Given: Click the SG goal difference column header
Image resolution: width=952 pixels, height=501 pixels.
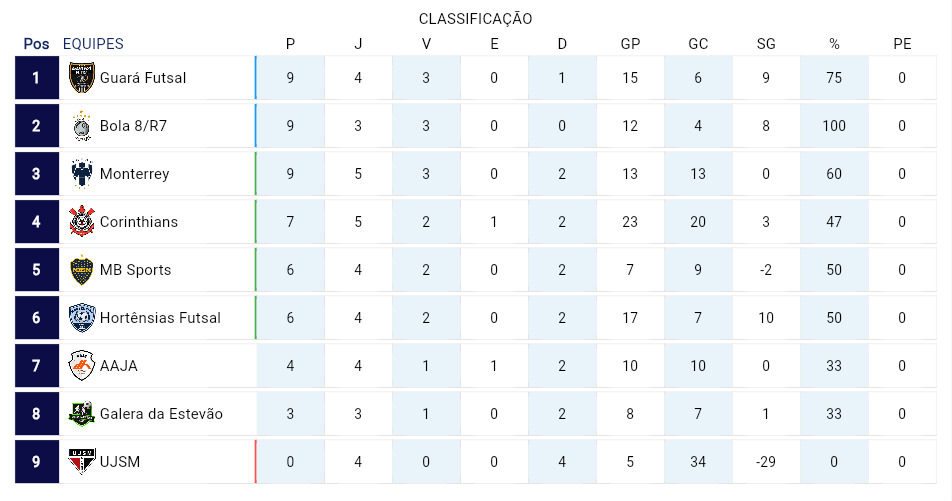Looking at the screenshot, I should point(766,44).
